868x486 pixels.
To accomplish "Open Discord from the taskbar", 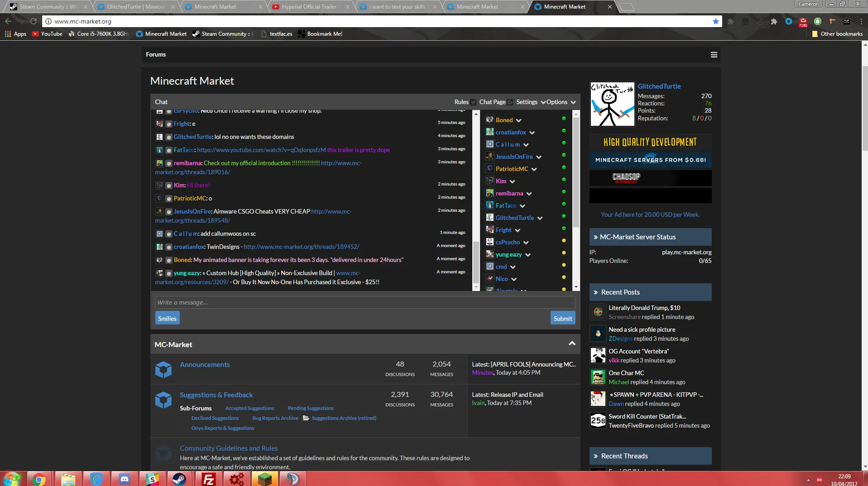I will 124,479.
